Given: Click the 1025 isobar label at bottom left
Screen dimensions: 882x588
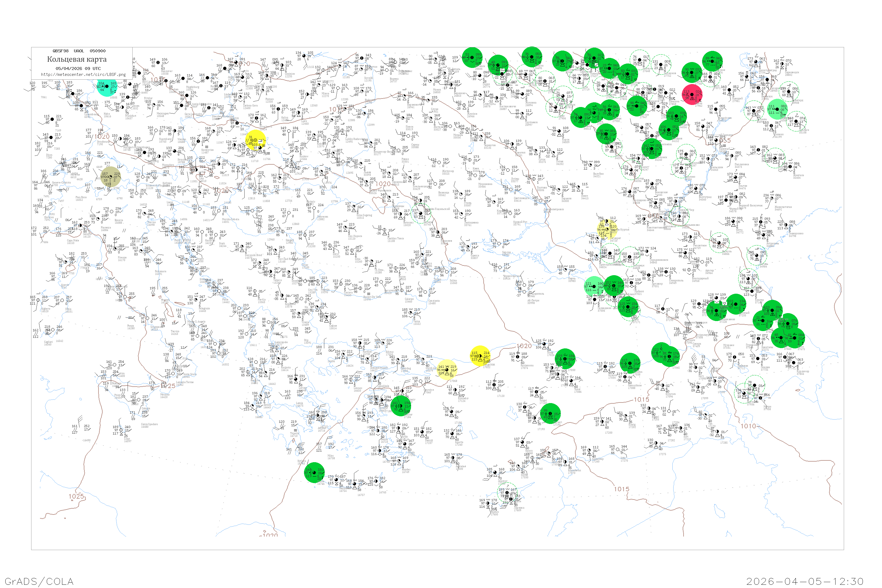Looking at the screenshot, I should click(x=76, y=496).
